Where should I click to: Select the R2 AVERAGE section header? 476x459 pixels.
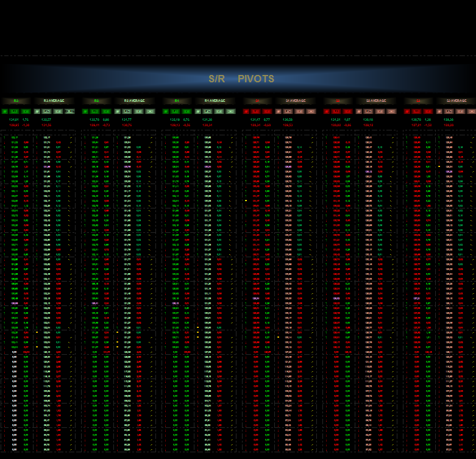pos(135,101)
